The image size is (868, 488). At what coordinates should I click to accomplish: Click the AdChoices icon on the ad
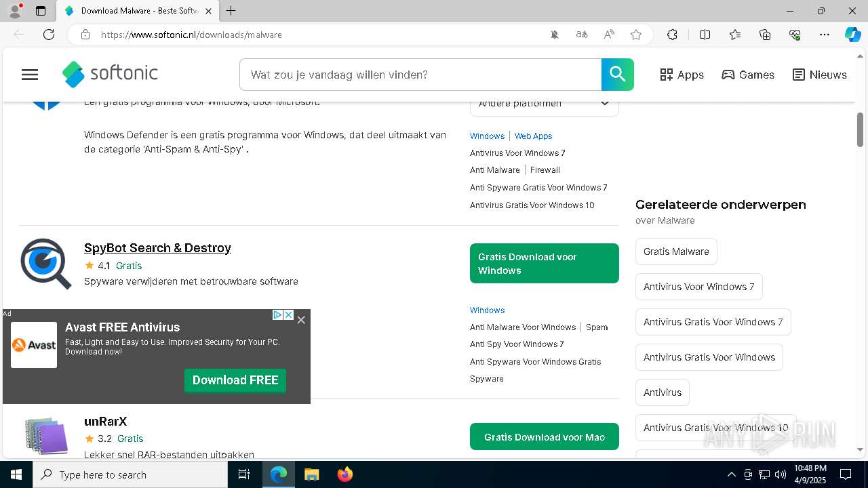(277, 315)
